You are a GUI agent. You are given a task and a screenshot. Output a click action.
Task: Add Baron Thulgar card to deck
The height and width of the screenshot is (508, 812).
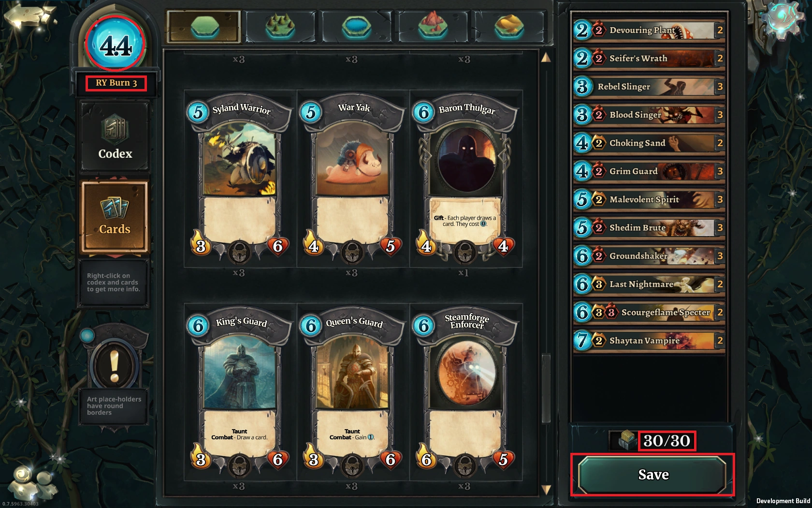coord(466,179)
